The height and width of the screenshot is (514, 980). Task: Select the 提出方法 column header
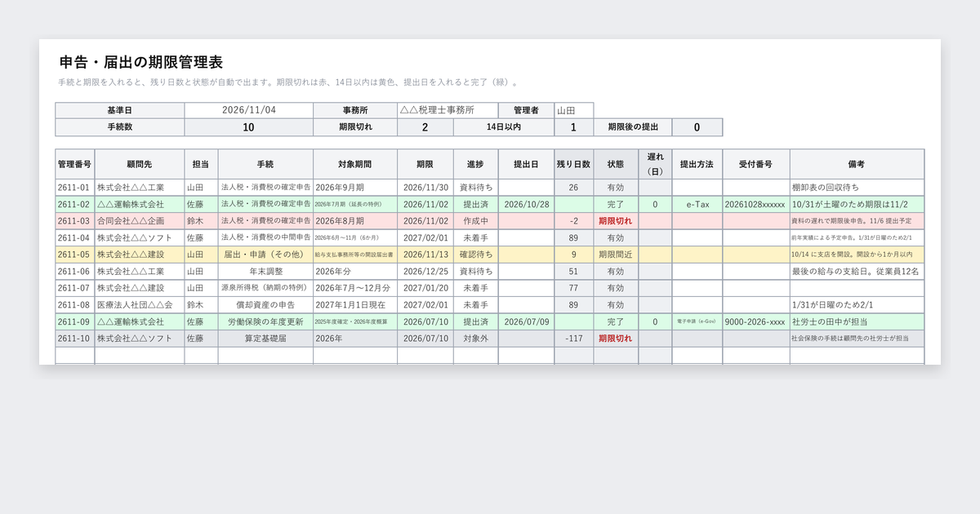pyautogui.click(x=697, y=164)
